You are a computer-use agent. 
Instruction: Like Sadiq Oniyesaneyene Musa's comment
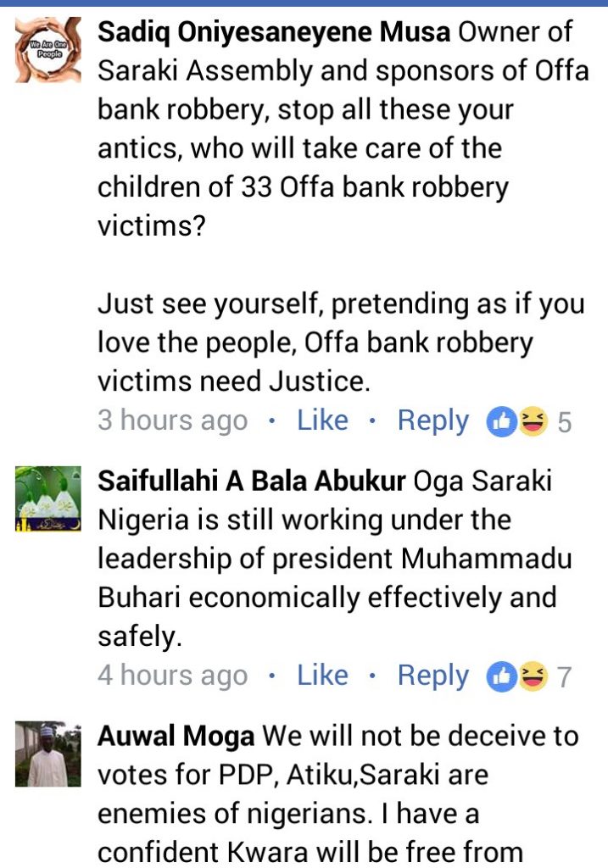[322, 420]
